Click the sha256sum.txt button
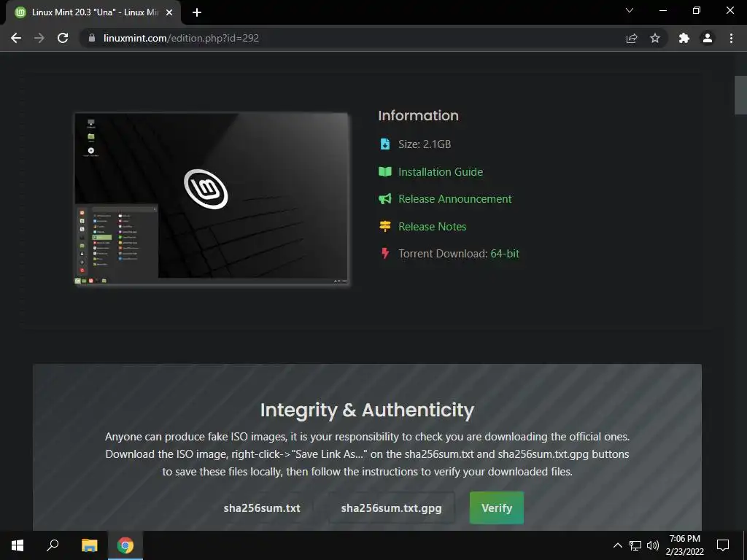This screenshot has height=560, width=747. (x=262, y=508)
